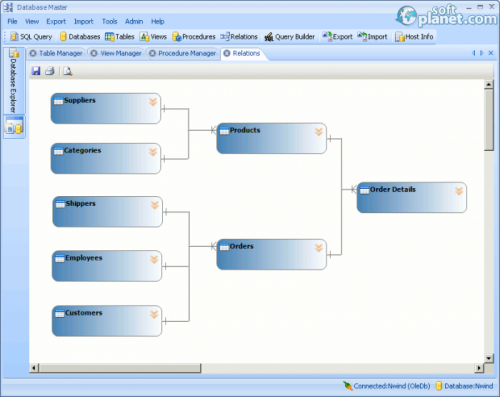This screenshot has height=397, width=500.
Task: Click the Database:Nwind status entry
Action: [464, 386]
